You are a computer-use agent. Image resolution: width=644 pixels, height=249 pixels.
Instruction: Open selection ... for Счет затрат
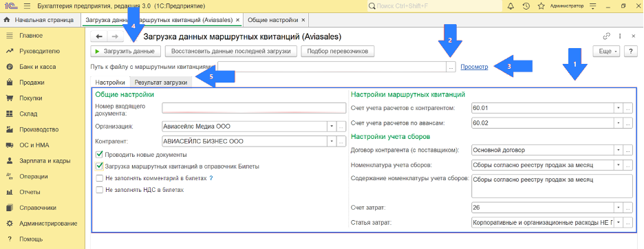628,208
